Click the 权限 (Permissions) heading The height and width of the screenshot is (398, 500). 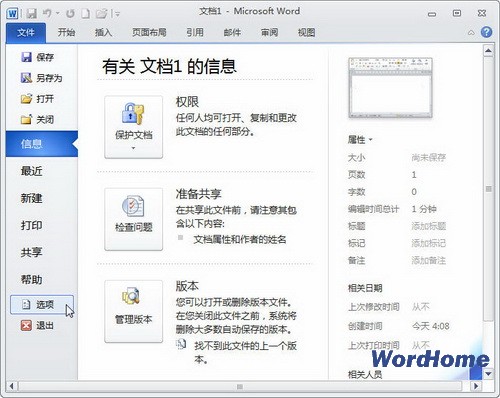[x=187, y=102]
